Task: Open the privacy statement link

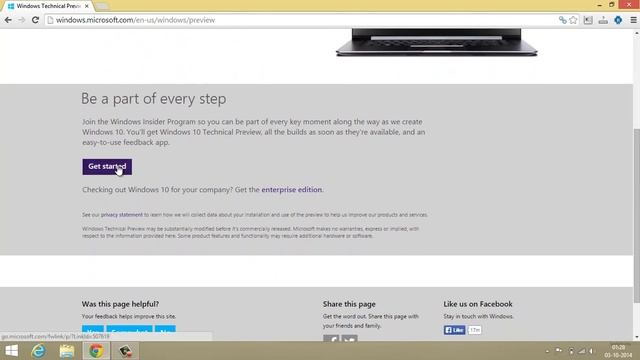Action: click(x=122, y=215)
